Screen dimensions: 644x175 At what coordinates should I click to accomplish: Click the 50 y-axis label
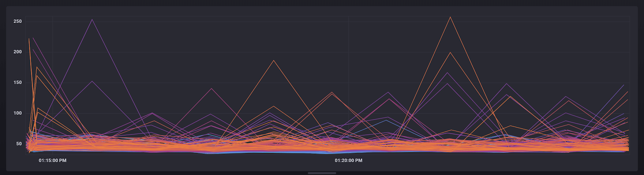coord(19,144)
